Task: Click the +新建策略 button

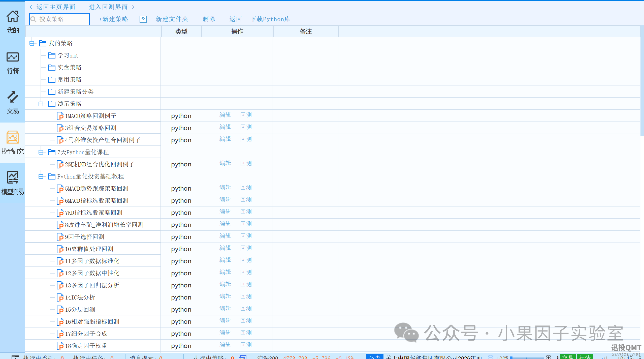Action: coord(113,19)
